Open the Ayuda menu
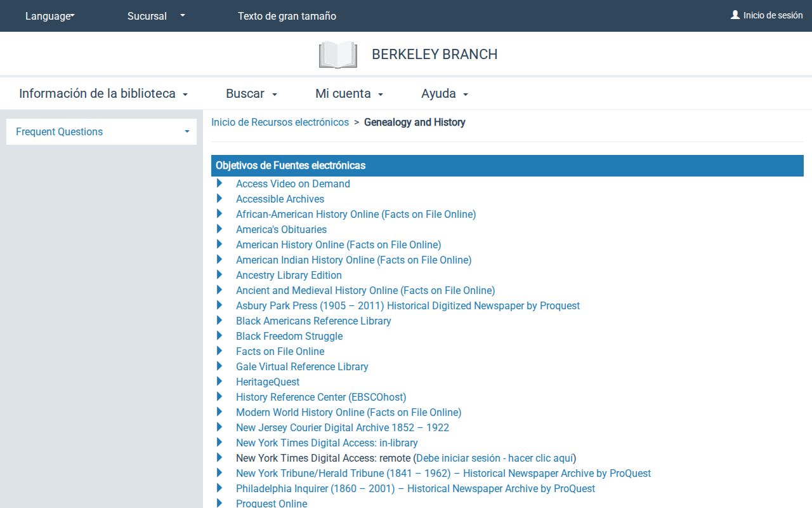This screenshot has width=812, height=508. point(445,93)
